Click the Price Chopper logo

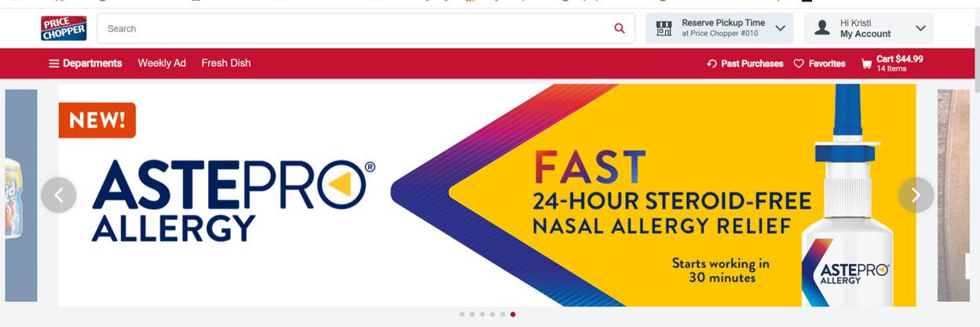pyautogui.click(x=64, y=28)
